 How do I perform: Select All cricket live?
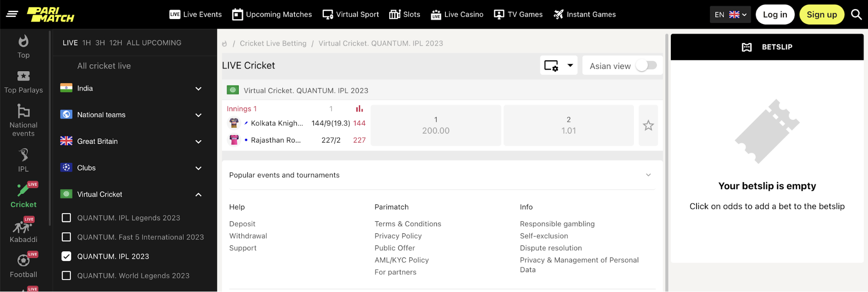click(x=104, y=66)
